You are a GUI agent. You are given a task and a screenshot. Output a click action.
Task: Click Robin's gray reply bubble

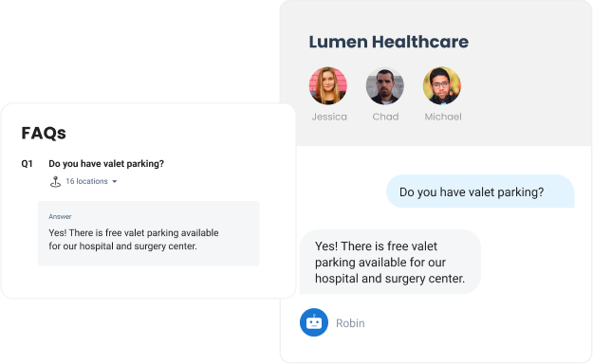[x=390, y=262]
